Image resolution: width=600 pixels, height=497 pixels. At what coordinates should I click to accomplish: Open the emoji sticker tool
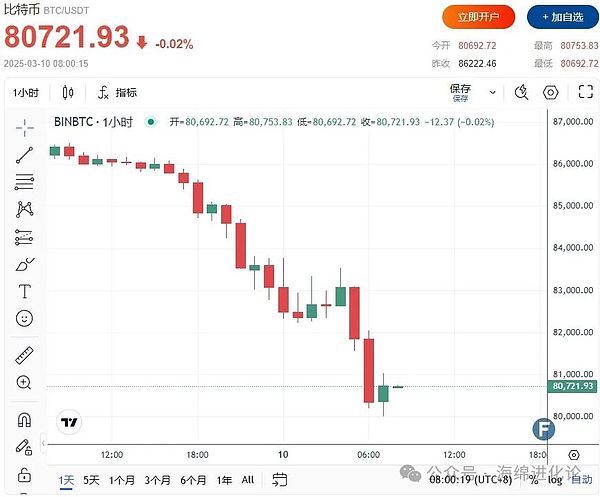pos(24,319)
